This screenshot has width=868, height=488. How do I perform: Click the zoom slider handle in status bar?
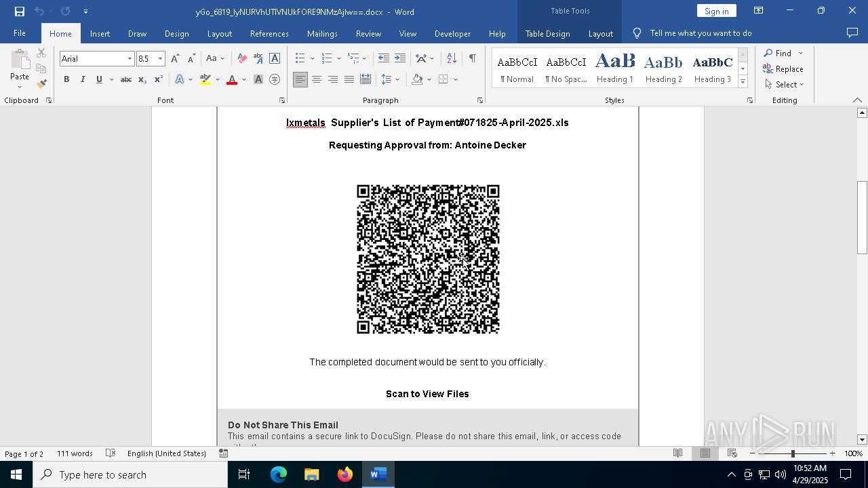coord(793,453)
